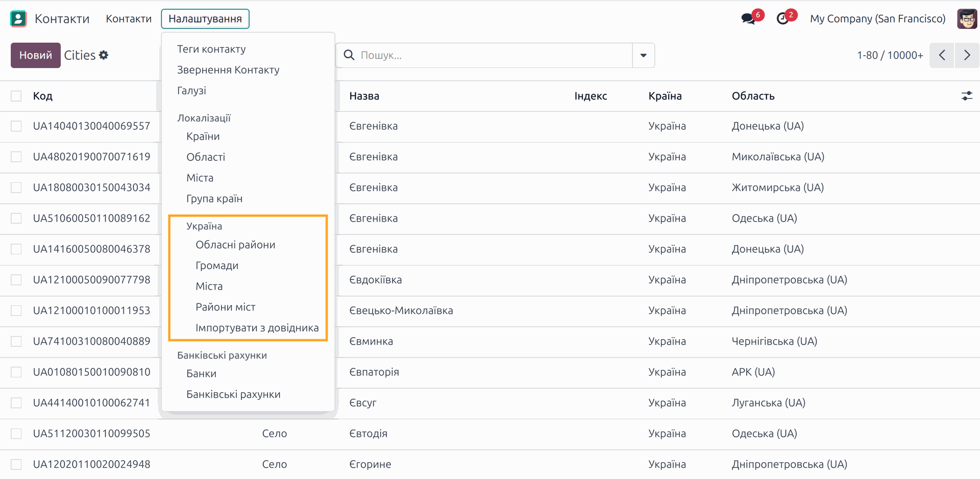
Task: Open Обласні райони menu entry
Action: tap(235, 245)
